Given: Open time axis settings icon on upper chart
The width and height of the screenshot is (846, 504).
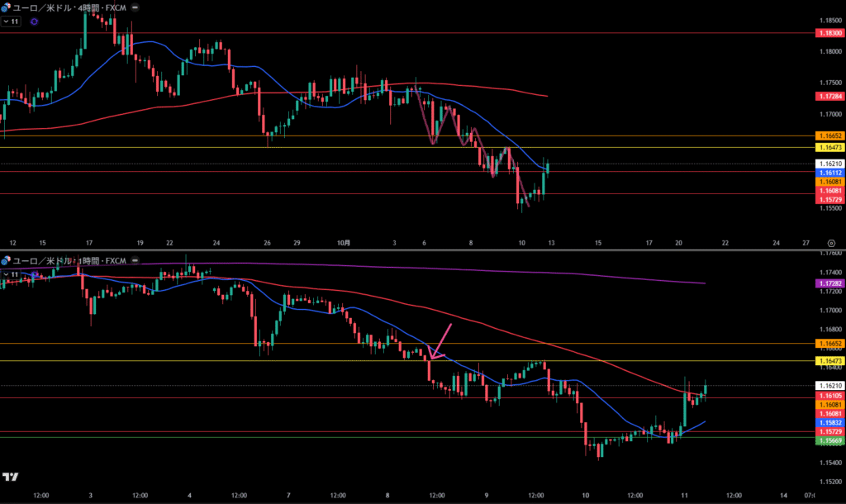Looking at the screenshot, I should click(830, 243).
